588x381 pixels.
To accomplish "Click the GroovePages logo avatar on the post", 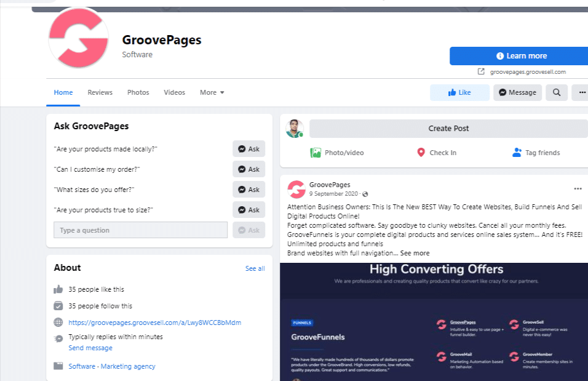I will pos(296,189).
